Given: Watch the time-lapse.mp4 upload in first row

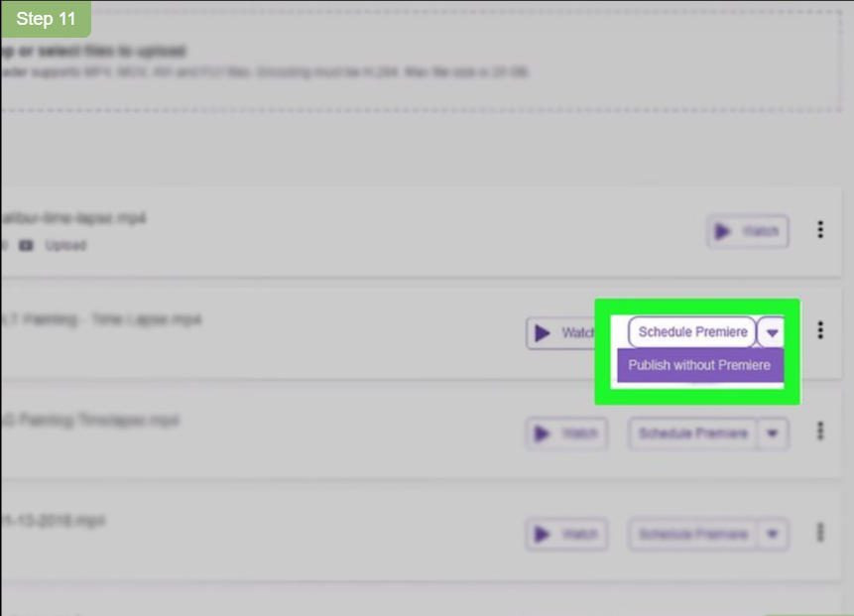Looking at the screenshot, I should click(x=747, y=231).
